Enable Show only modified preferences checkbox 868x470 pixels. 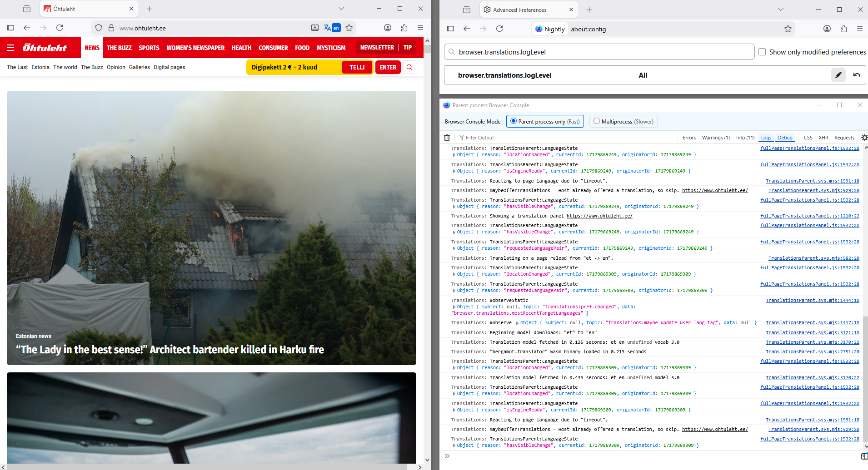click(x=762, y=52)
